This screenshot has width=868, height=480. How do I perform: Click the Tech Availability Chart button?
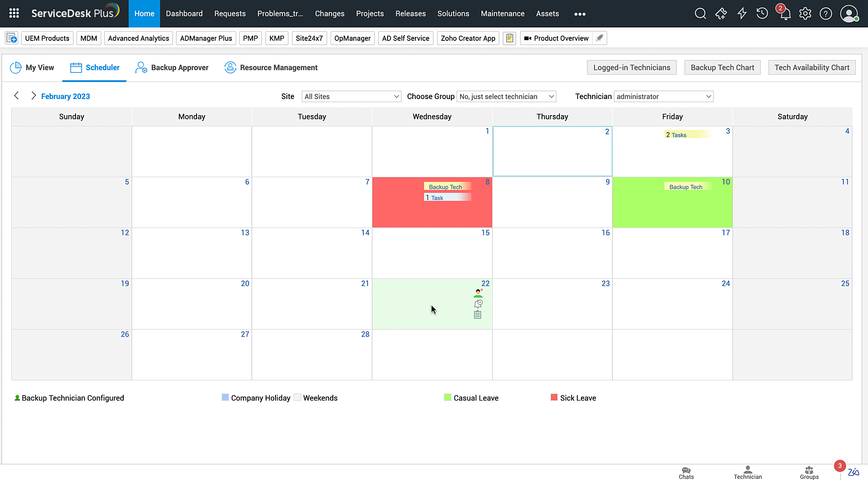tap(812, 67)
